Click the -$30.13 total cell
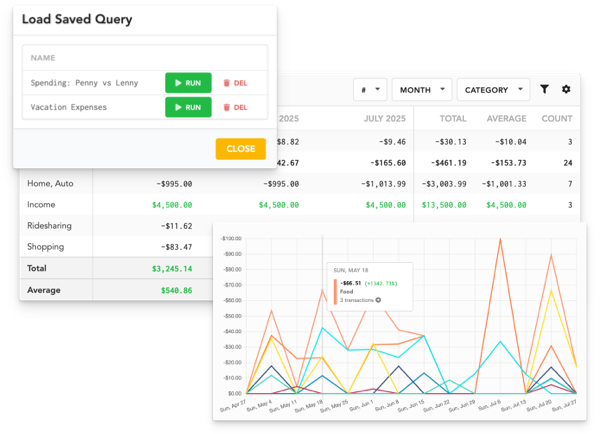600x434 pixels. tap(451, 142)
